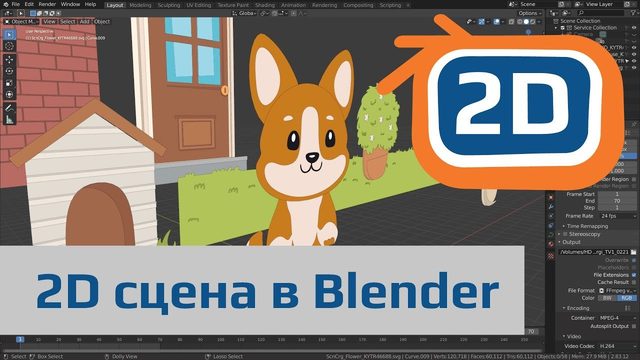Toggle proportional editing icon
Viewport: 640px width, 360px height.
tap(293, 13)
